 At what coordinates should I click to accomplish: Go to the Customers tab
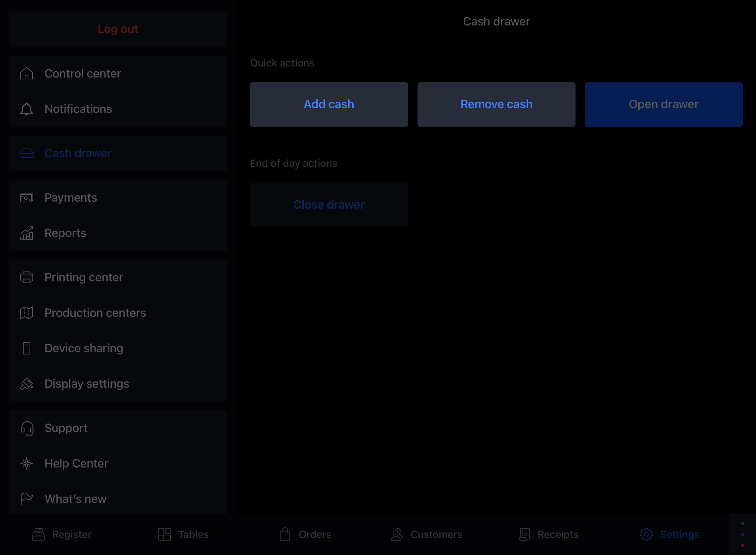click(x=426, y=534)
